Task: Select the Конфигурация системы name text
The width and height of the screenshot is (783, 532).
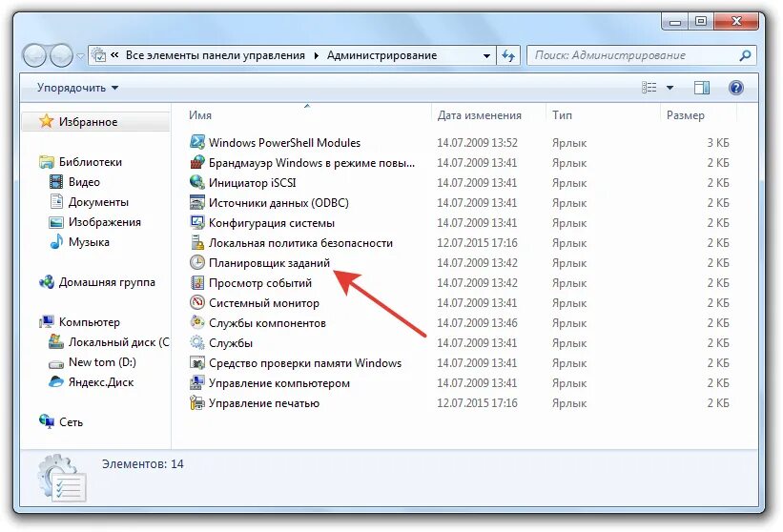Action: 272,222
